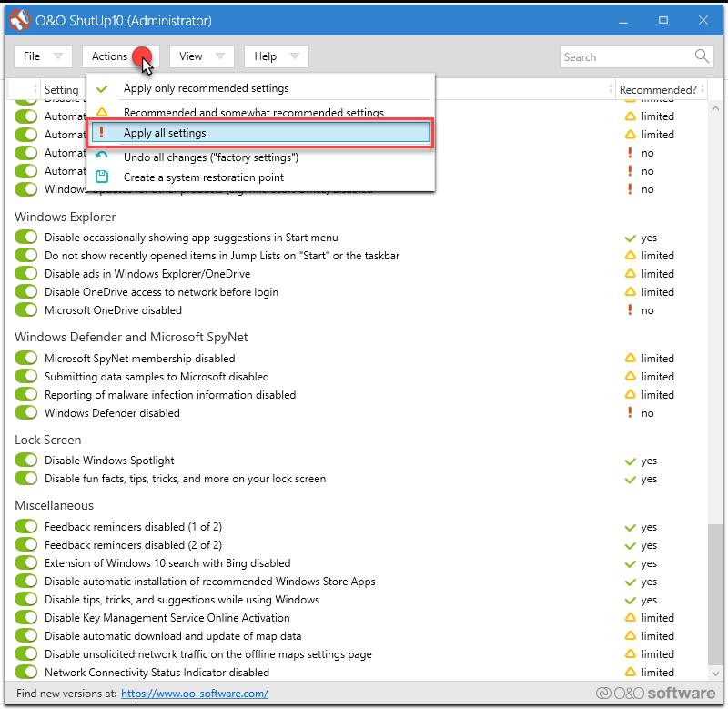Select Undo all changes ("factory settings")
Viewport: 728px width, 709px height.
260,157
